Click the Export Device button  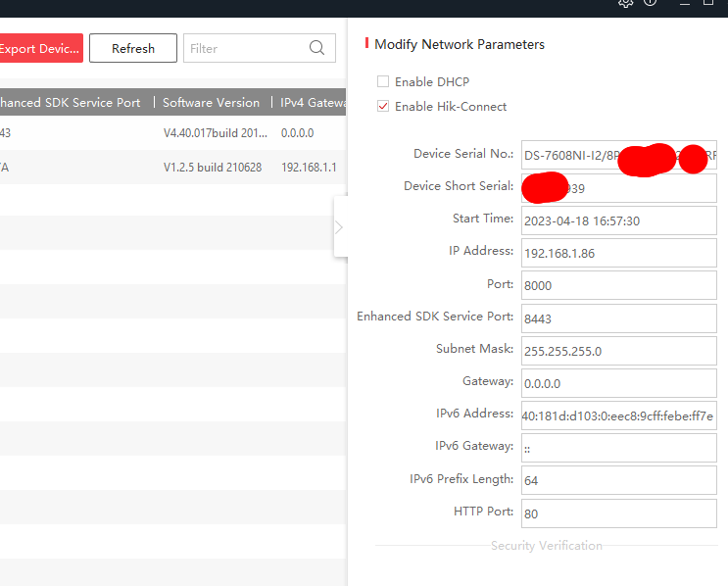tap(40, 48)
